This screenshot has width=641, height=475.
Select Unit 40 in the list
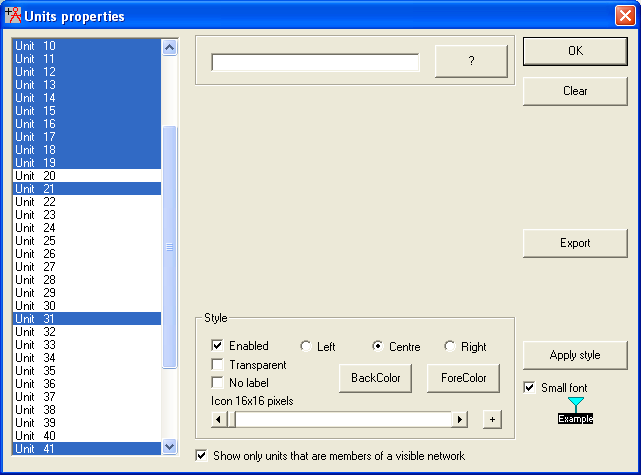point(87,436)
